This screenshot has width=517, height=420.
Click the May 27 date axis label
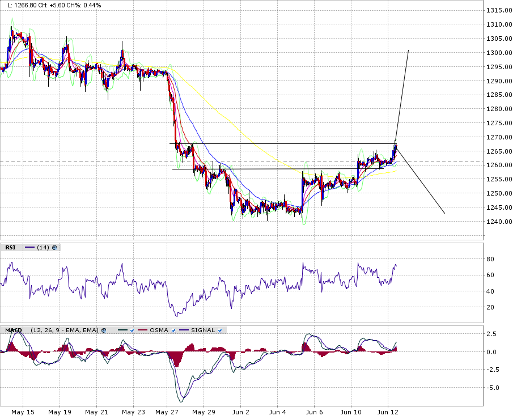167,412
